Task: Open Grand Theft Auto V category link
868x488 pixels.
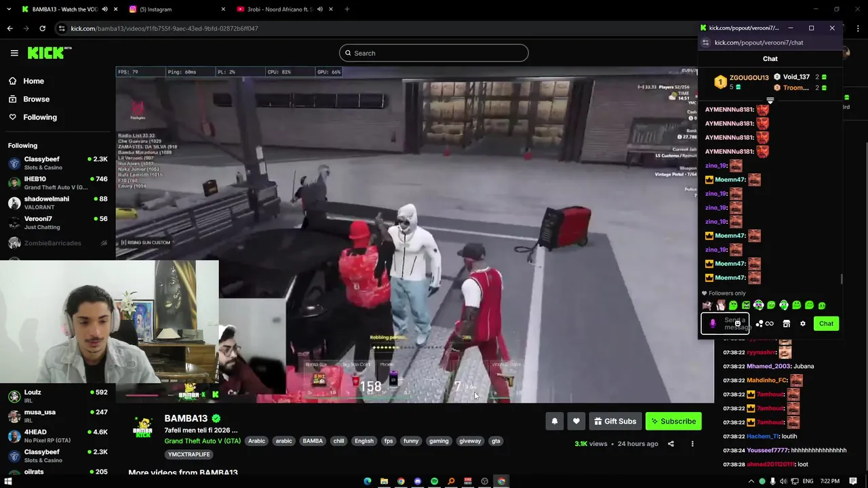Action: [x=202, y=441]
